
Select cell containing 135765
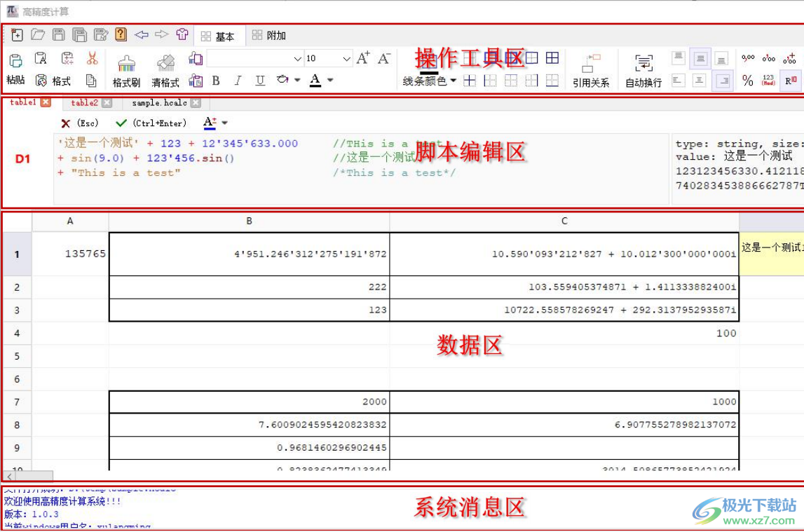[x=70, y=254]
